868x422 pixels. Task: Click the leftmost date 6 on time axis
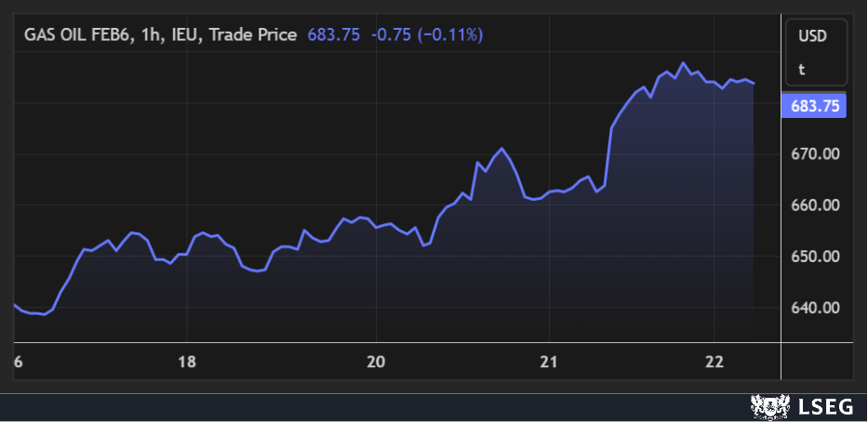(18, 362)
